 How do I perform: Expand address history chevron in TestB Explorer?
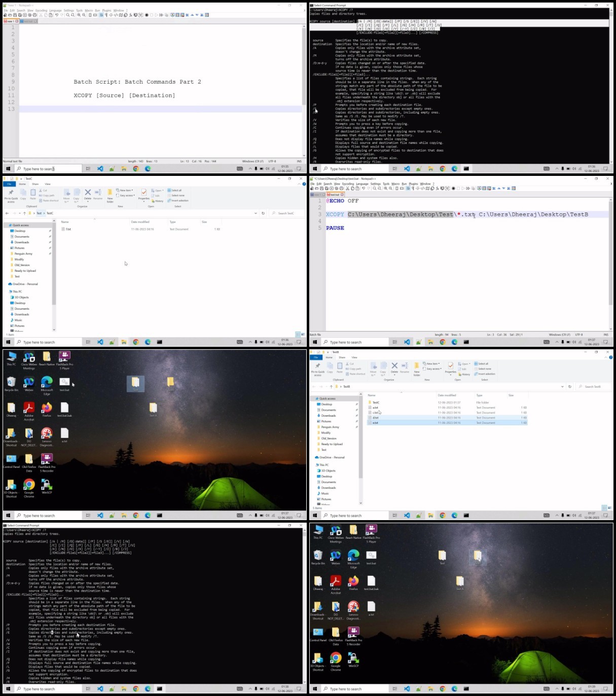562,386
